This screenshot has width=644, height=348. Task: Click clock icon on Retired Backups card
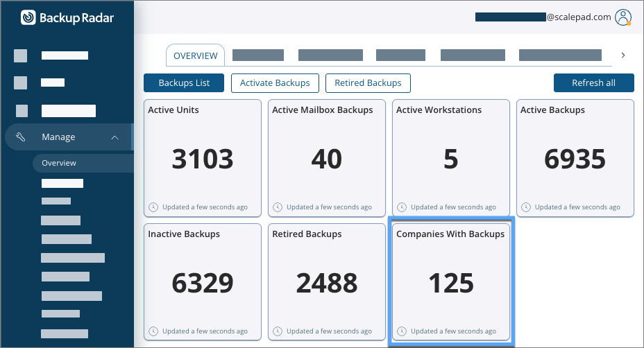tap(278, 331)
